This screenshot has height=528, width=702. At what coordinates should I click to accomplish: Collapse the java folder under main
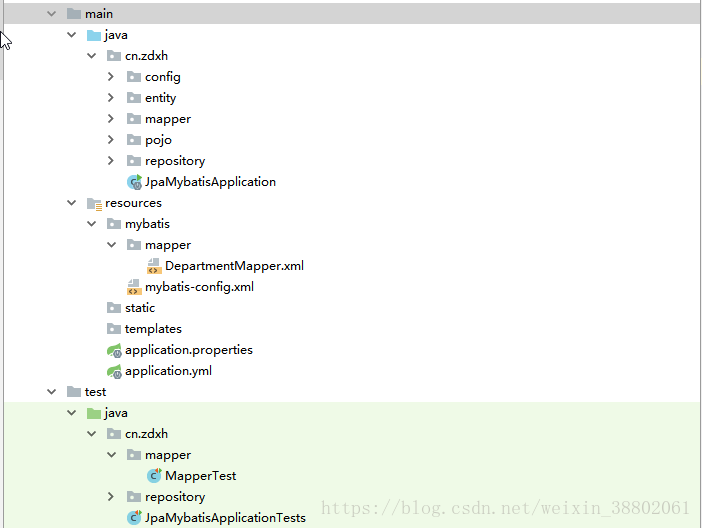72,35
